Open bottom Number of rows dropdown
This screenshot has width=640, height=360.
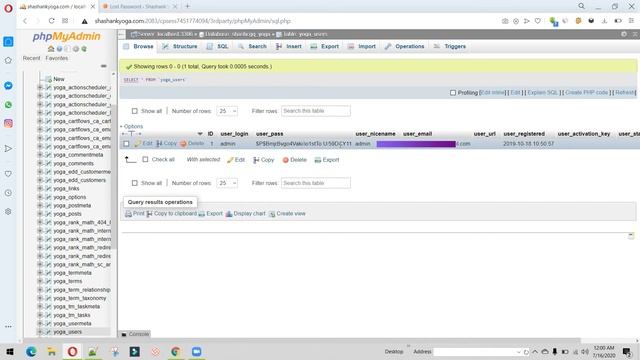[x=227, y=183]
